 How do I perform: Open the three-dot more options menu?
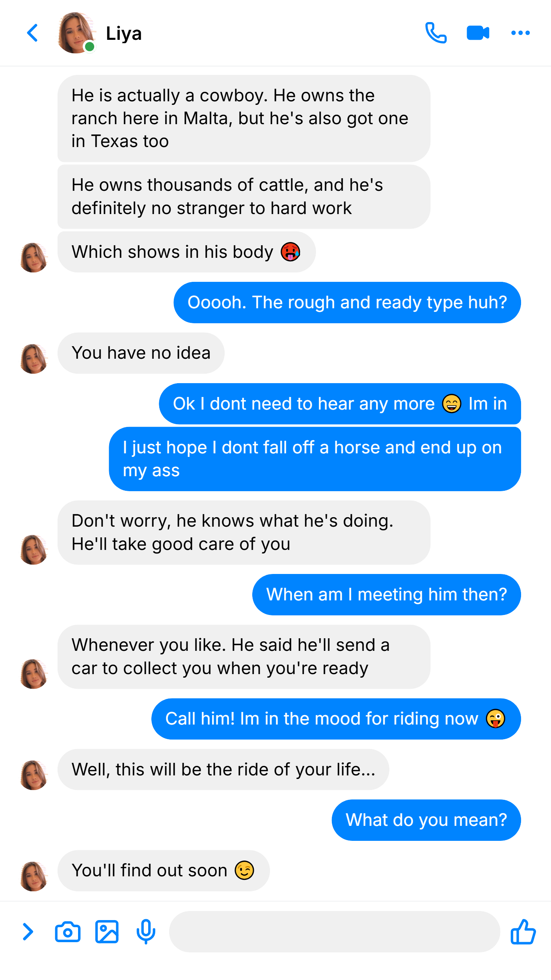tap(520, 33)
